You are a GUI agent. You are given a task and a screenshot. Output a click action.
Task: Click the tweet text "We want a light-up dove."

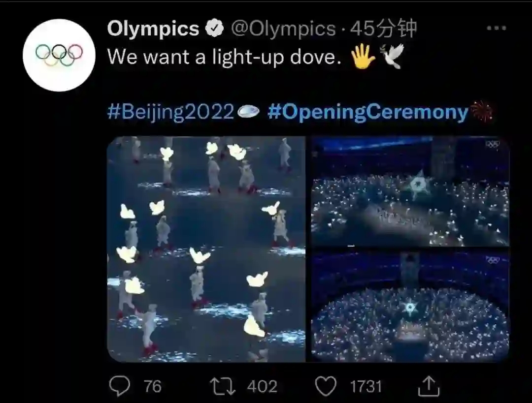(x=224, y=57)
